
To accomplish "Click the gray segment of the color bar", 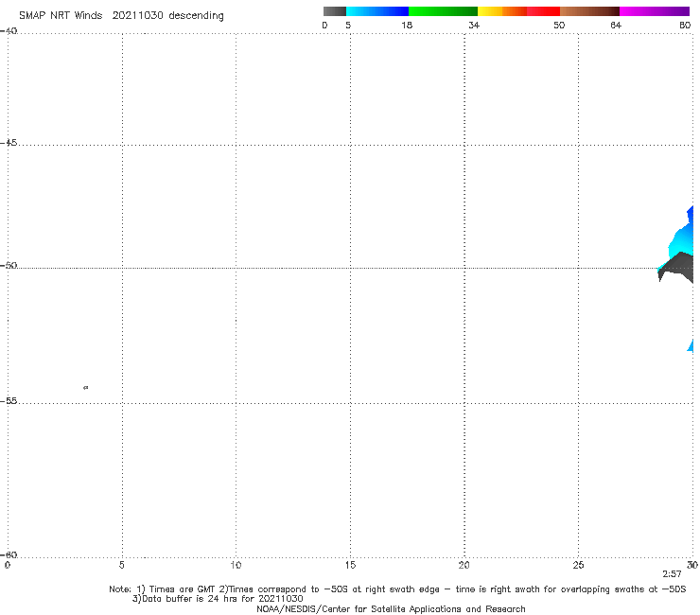I will [x=335, y=11].
